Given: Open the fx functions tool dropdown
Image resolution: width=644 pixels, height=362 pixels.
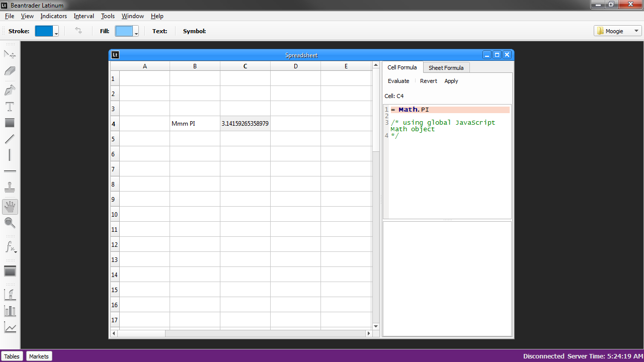Looking at the screenshot, I should [x=10, y=247].
